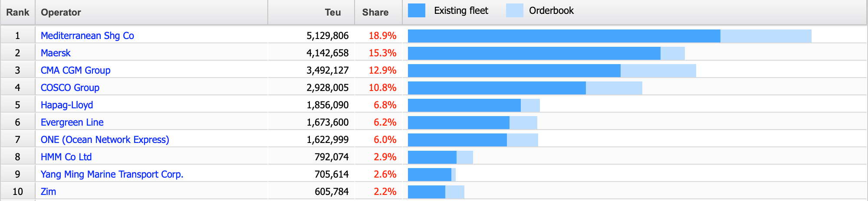
Task: Click the 18.9% share value
Action: (382, 36)
